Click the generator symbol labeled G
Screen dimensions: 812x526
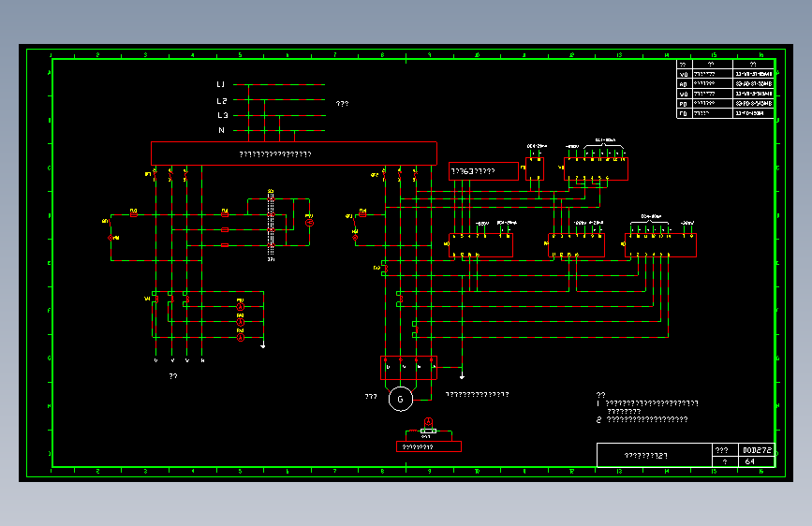(x=400, y=399)
